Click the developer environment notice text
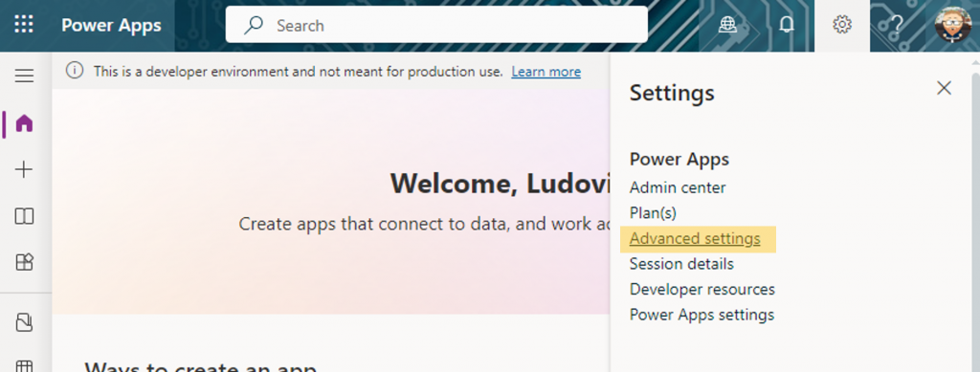Viewport: 980px width, 372px height. pos(299,72)
